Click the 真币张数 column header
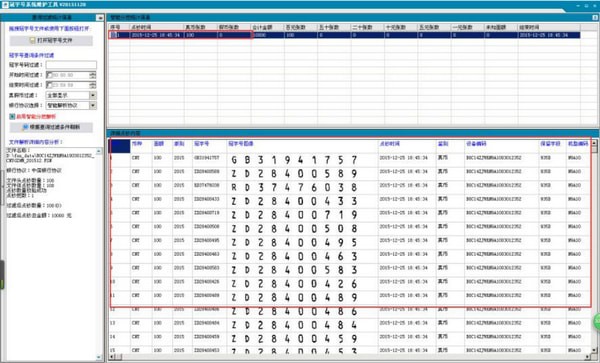Screen dimensions: 600x363 201,28
